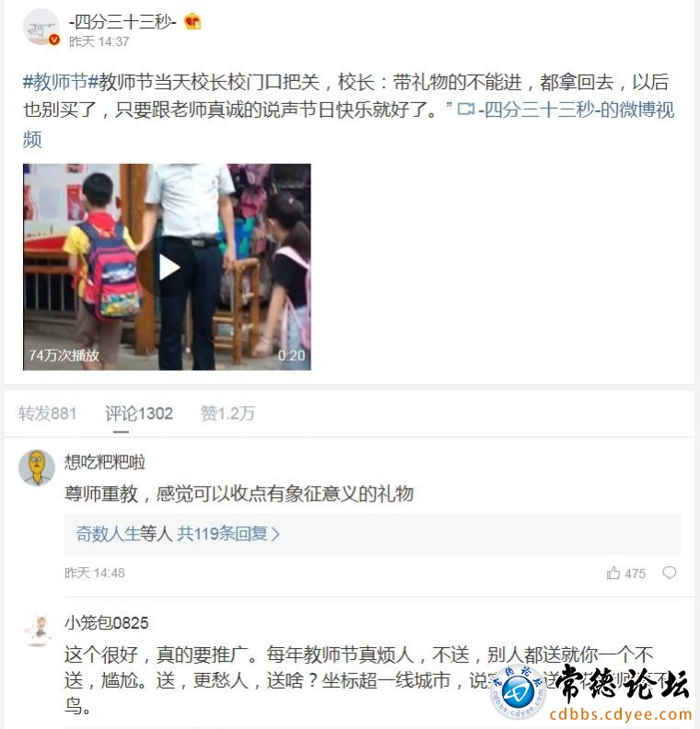Image resolution: width=700 pixels, height=729 pixels.
Task: Click the 常德论坛 round logo watermark
Action: click(519, 692)
